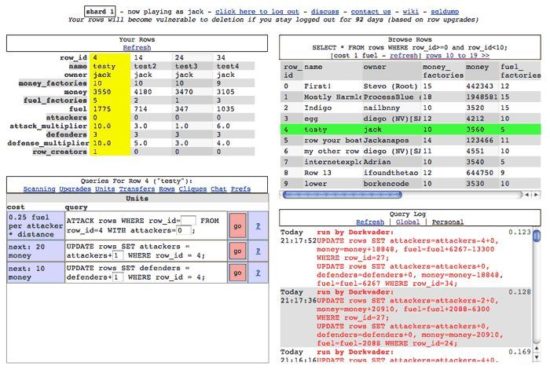Click the log out link
Image resolution: width=550 pixels, height=370 pixels.
pyautogui.click(x=257, y=12)
